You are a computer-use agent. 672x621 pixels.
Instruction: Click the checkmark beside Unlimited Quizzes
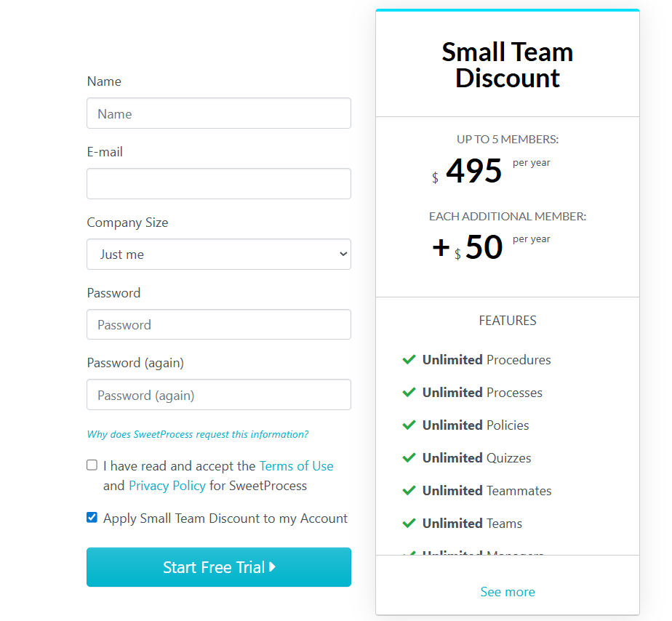pyautogui.click(x=409, y=457)
